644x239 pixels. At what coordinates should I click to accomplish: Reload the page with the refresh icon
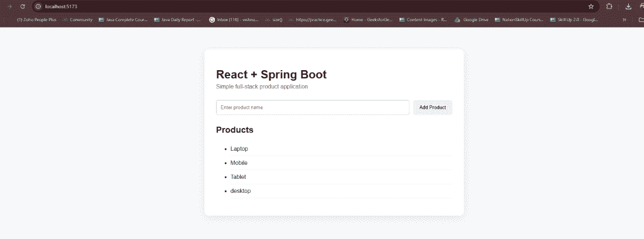(23, 6)
